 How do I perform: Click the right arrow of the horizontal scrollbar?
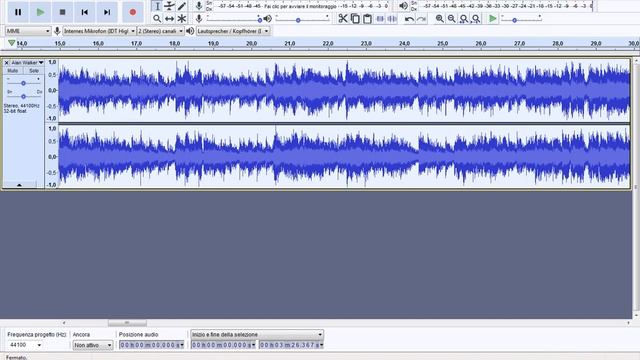628,323
